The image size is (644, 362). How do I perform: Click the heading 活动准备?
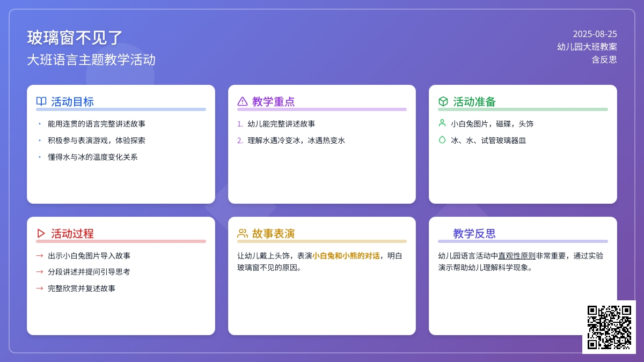pyautogui.click(x=474, y=101)
